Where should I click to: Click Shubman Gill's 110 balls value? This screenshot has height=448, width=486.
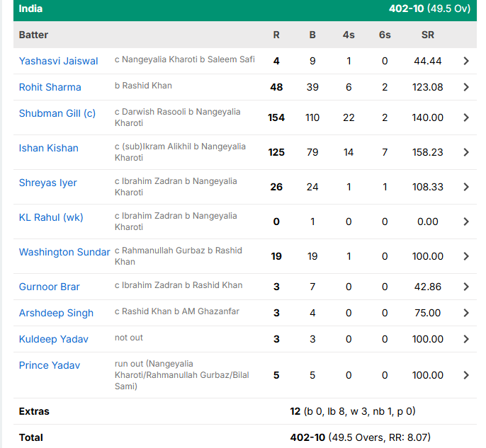click(312, 117)
